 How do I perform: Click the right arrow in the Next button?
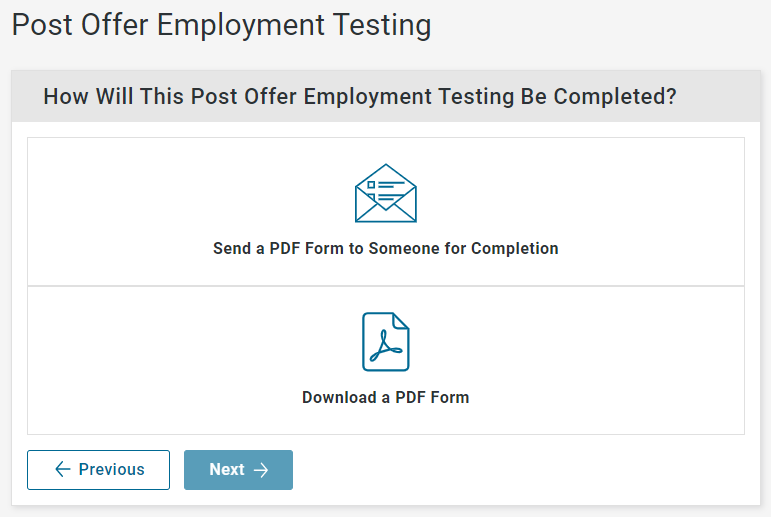[x=261, y=470]
